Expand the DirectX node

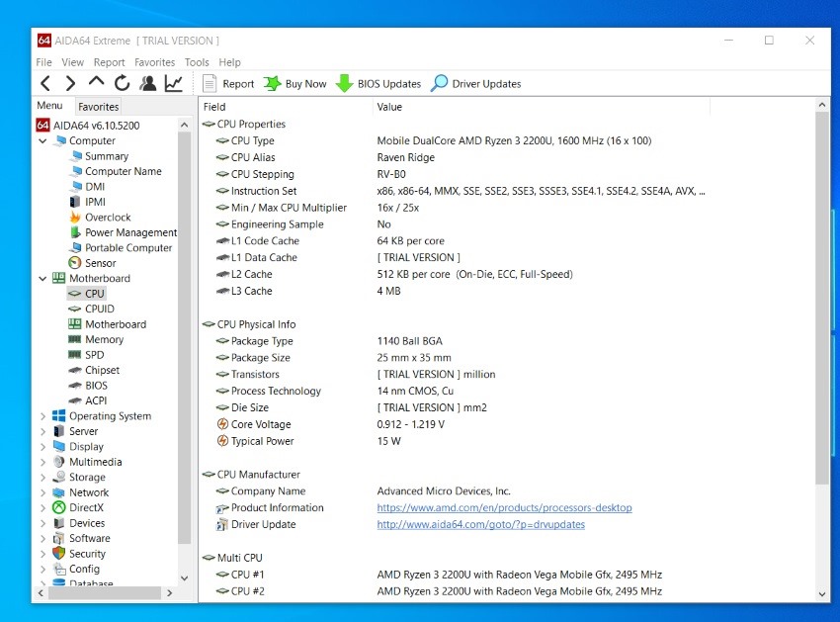pyautogui.click(x=42, y=508)
